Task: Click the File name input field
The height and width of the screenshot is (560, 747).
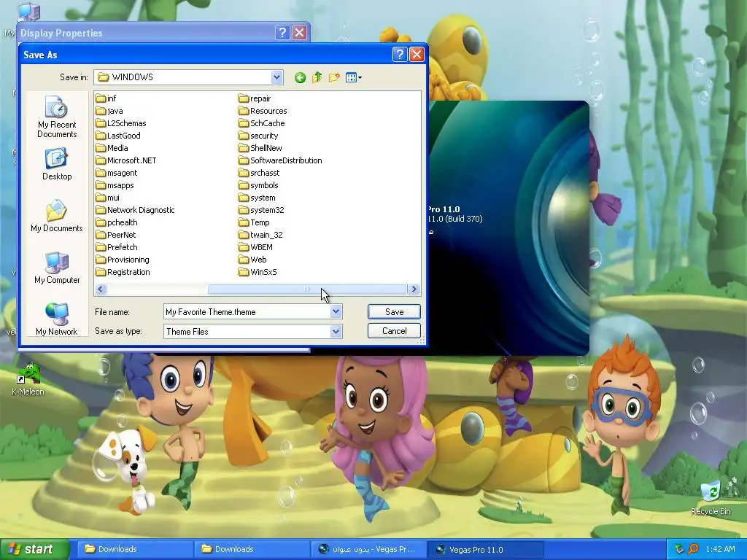Action: [x=247, y=311]
